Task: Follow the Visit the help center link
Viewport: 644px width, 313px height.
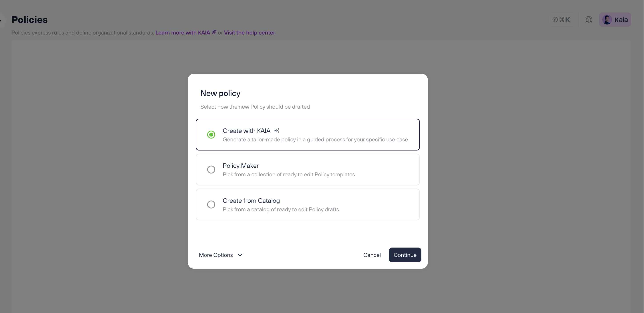Action: coord(249,33)
